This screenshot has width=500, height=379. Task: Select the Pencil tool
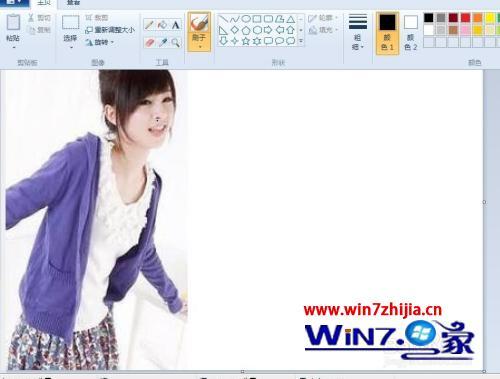pos(149,25)
